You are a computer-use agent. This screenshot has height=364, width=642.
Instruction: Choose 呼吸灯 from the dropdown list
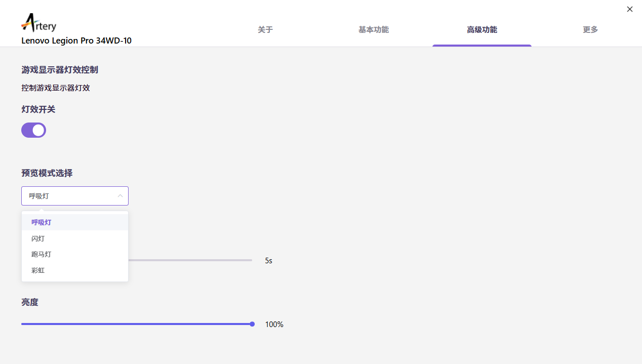42,222
